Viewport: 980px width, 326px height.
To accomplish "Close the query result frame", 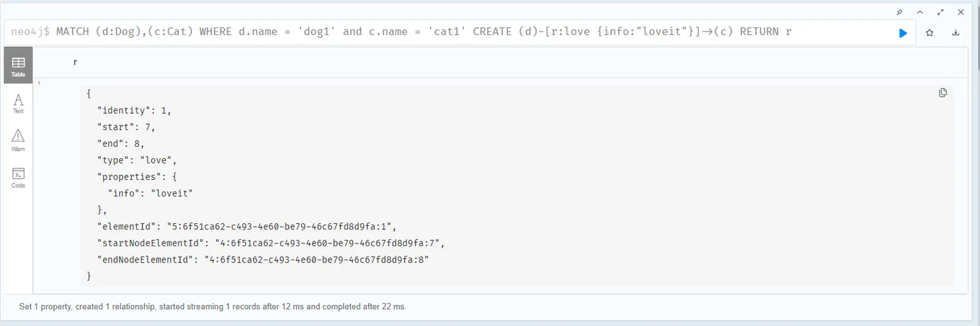I will point(960,12).
